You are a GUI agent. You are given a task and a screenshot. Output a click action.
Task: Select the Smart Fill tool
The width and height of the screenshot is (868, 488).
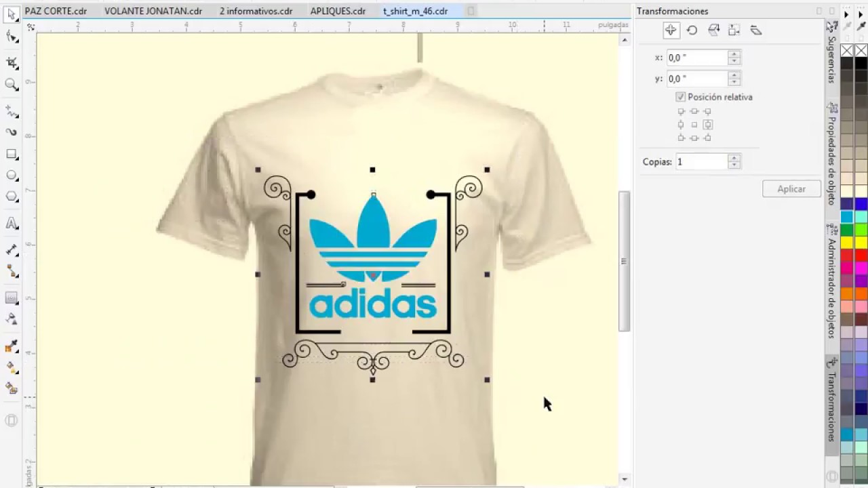pyautogui.click(x=12, y=389)
